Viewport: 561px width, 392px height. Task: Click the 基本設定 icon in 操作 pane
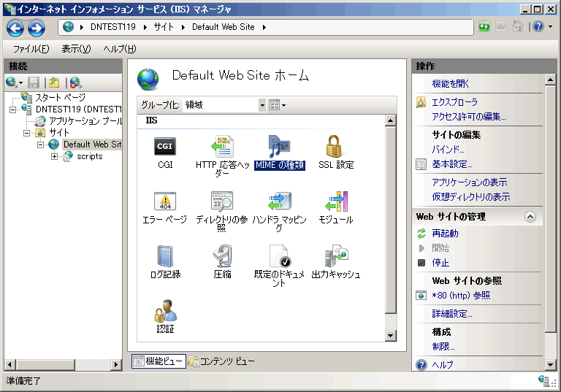[x=421, y=164]
